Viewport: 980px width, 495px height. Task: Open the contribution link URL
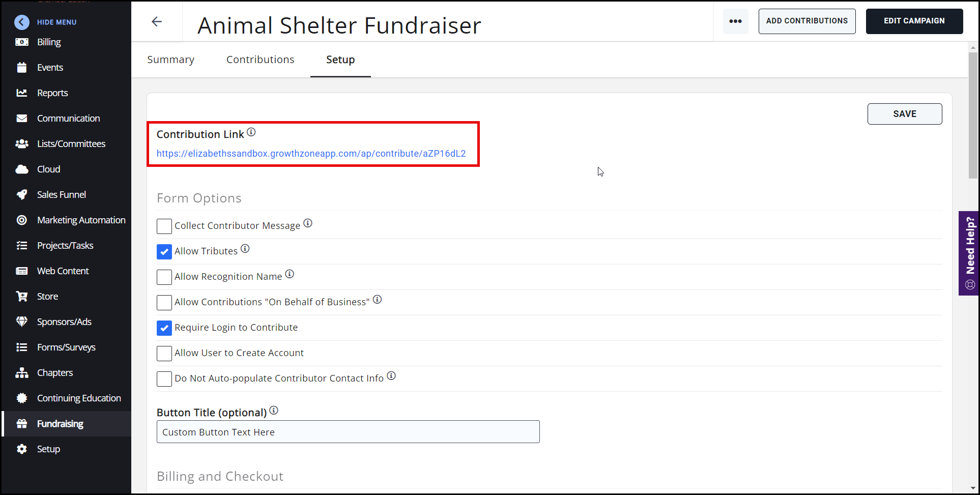(x=311, y=154)
